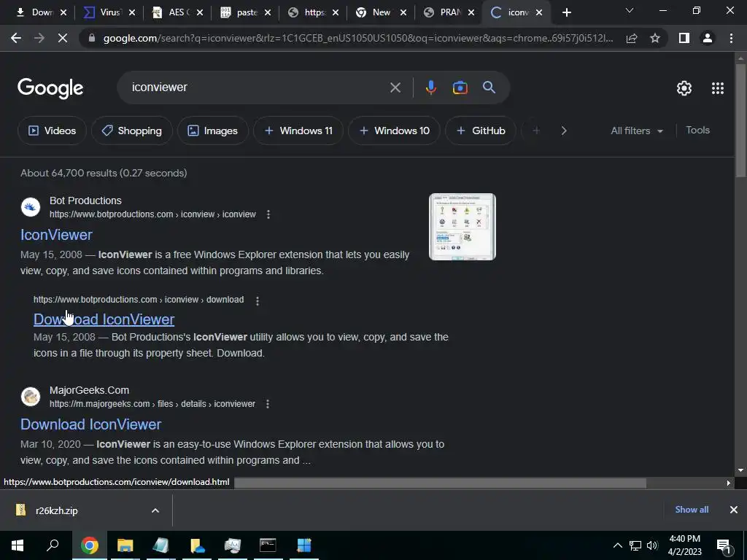Add Windows 11 to the search
747x560 pixels.
(x=298, y=131)
